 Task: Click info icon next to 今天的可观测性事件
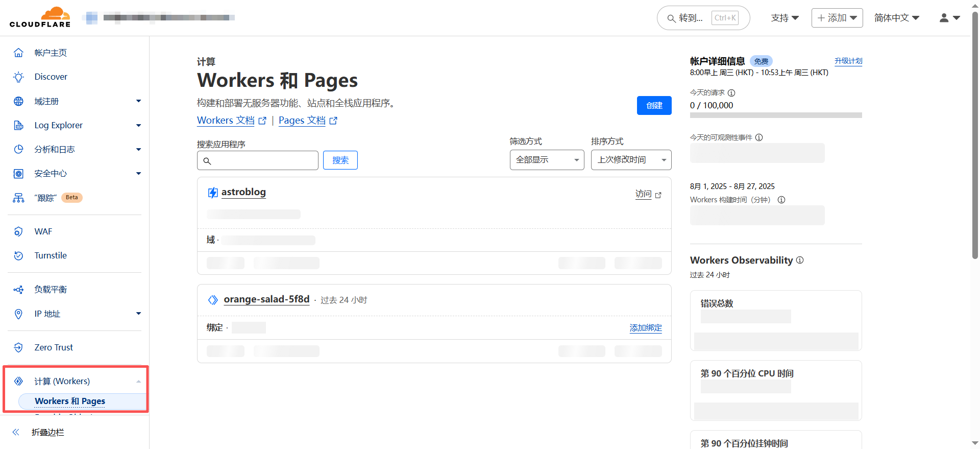point(759,137)
